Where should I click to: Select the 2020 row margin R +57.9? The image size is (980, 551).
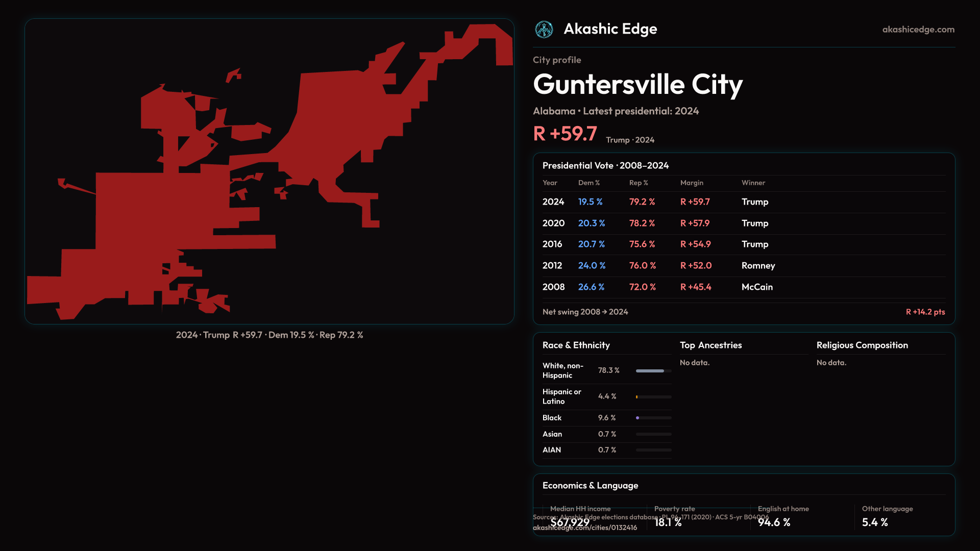point(695,223)
